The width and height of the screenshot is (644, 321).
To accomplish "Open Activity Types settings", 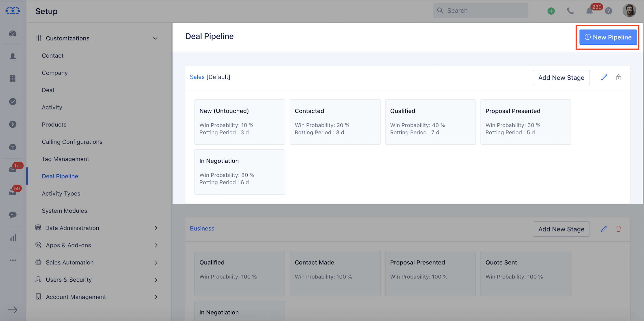I will click(61, 193).
